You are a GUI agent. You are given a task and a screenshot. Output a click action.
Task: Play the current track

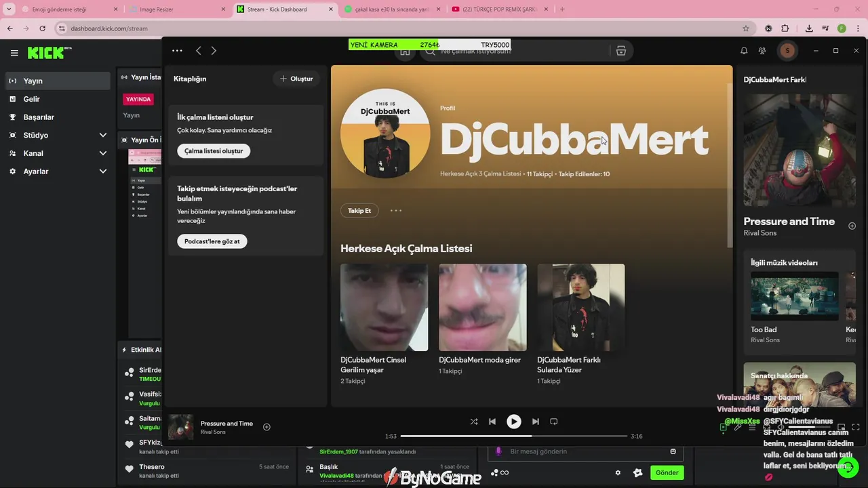pos(514,422)
